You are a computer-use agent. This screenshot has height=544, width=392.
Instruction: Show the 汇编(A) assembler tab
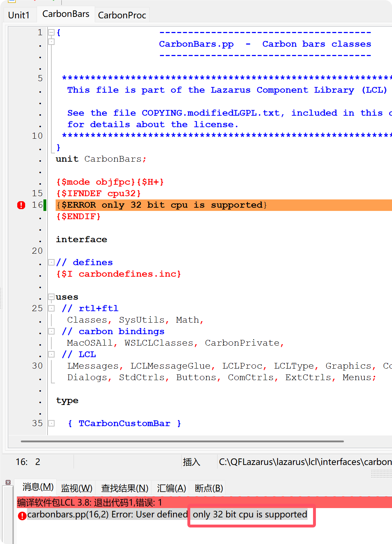[171, 488]
